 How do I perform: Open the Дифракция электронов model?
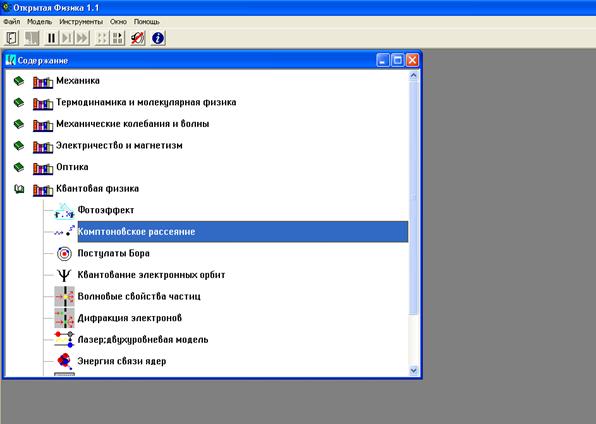coord(130,318)
